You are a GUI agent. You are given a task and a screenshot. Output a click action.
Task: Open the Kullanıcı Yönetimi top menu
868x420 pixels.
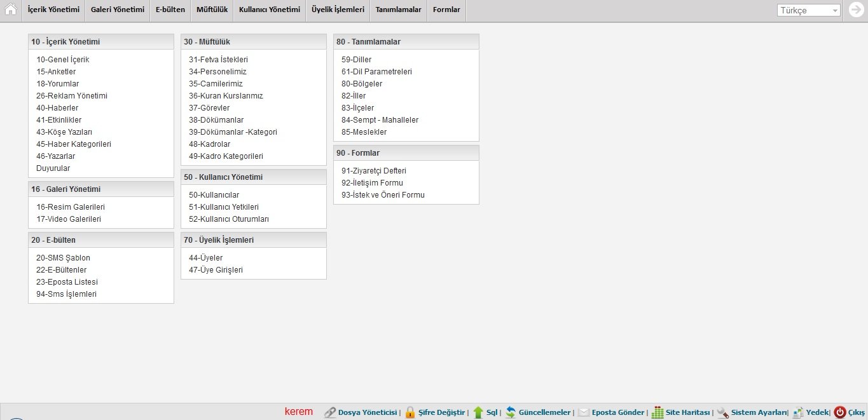269,10
